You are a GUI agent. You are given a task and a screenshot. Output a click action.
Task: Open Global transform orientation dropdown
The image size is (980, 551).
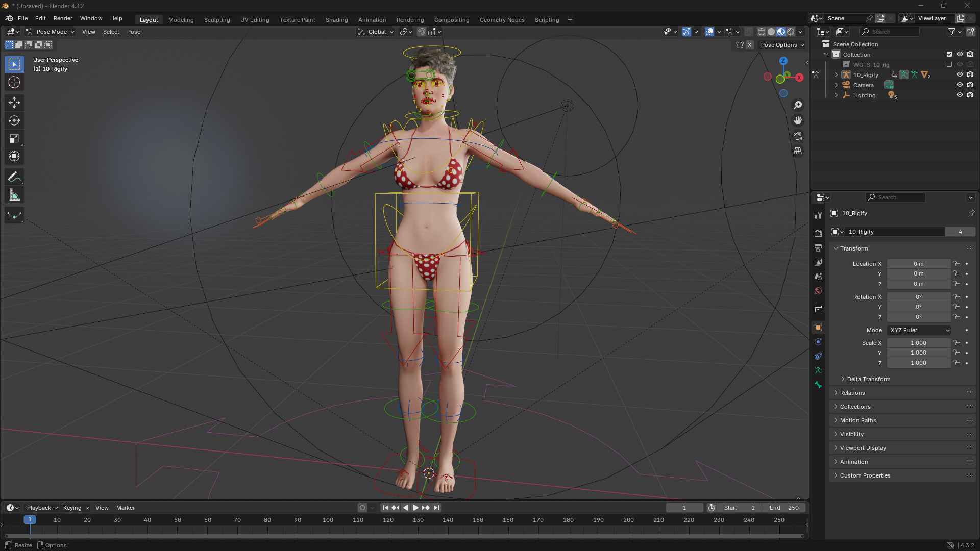click(376, 32)
